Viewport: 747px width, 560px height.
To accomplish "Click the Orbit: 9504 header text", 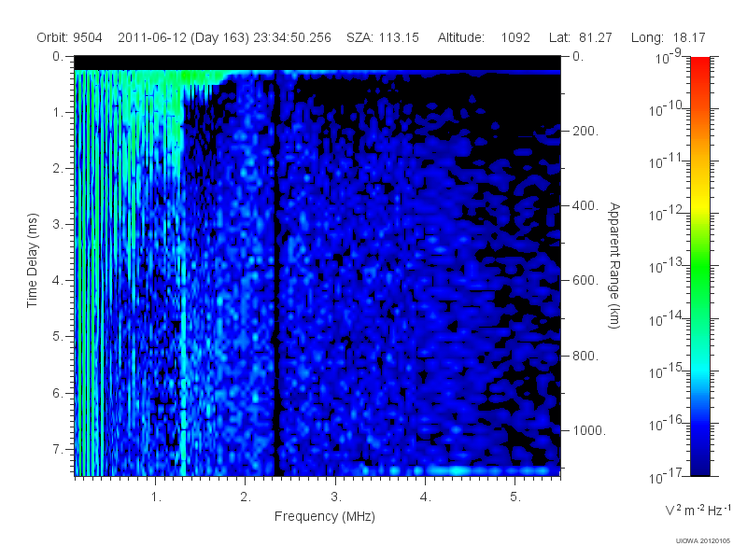I will 69,37.
